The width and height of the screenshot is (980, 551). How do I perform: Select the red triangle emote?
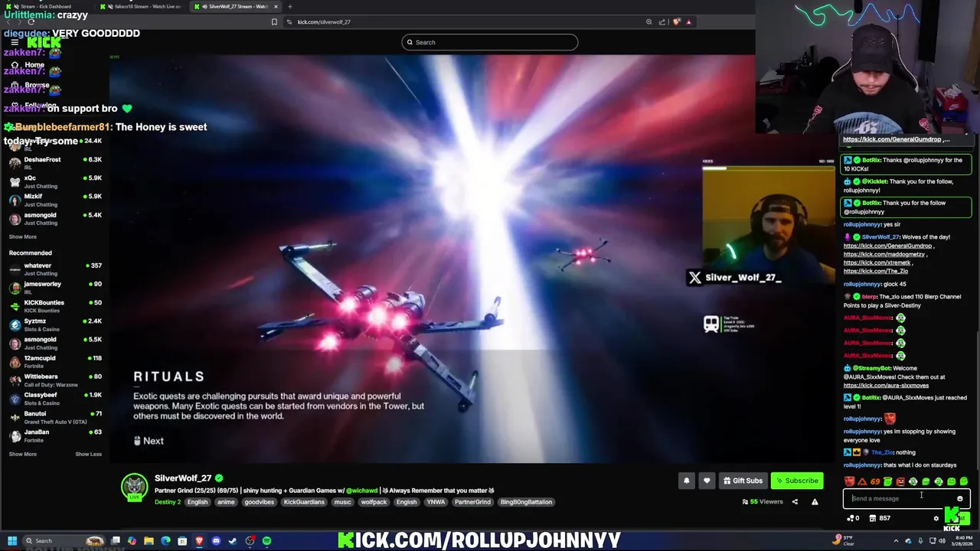pyautogui.click(x=862, y=481)
